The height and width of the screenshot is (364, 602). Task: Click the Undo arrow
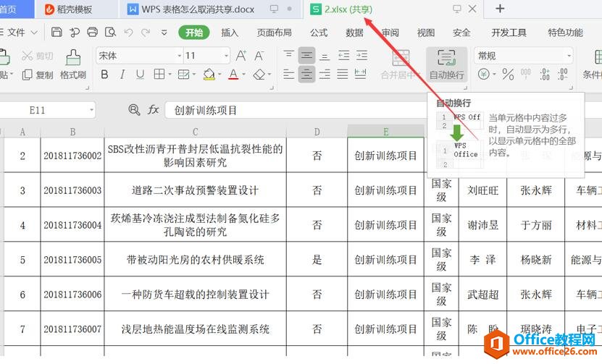coord(128,33)
